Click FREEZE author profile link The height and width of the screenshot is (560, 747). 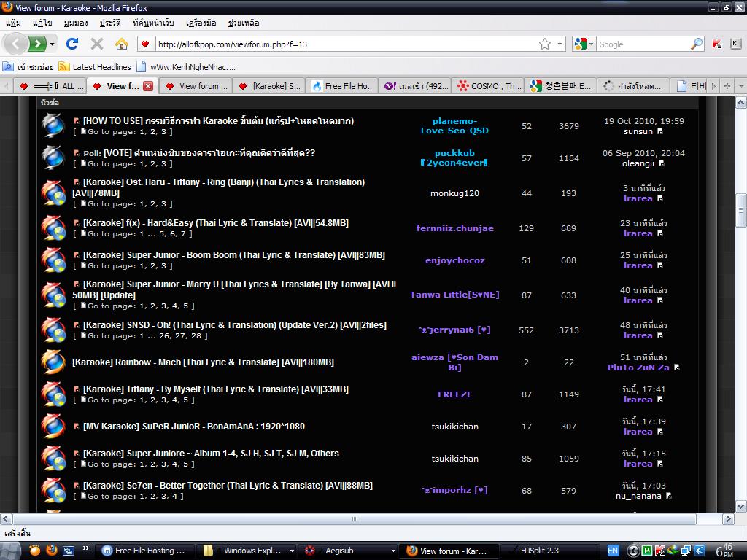(x=455, y=394)
